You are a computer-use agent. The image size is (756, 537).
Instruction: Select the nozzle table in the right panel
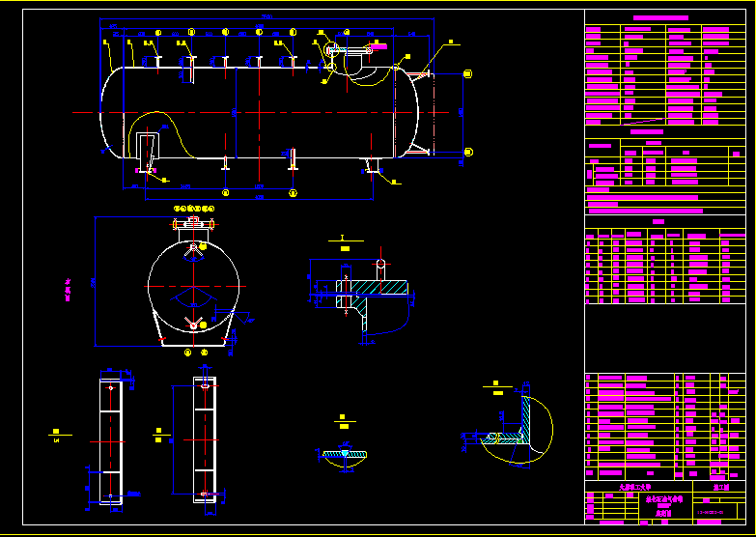665,264
